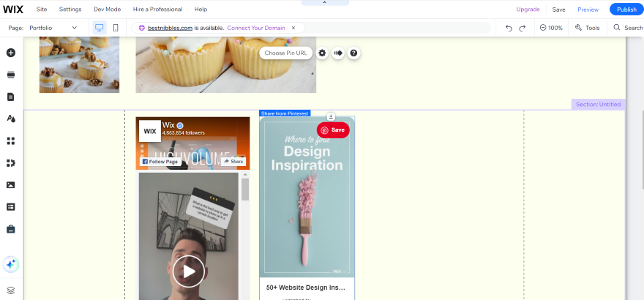Click the Section: Untitled label
The height and width of the screenshot is (300, 644).
[x=598, y=104]
